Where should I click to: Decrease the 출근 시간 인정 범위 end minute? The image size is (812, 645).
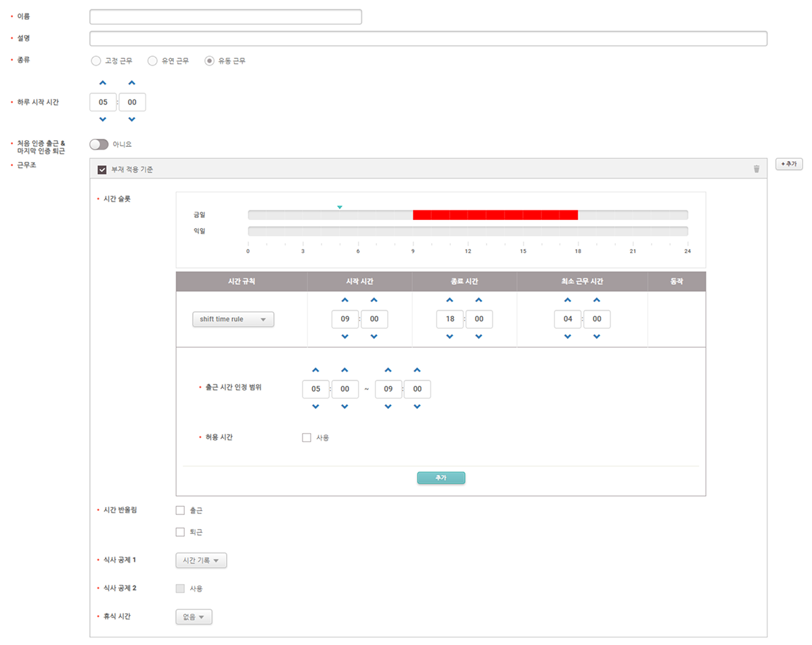pos(417,407)
